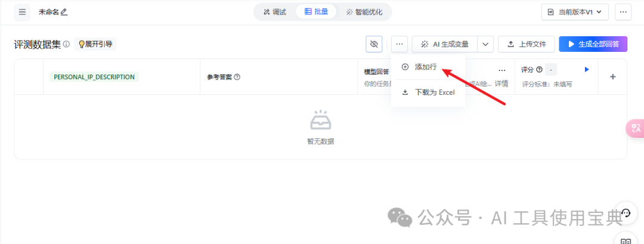Click the 上传文件 button

527,44
